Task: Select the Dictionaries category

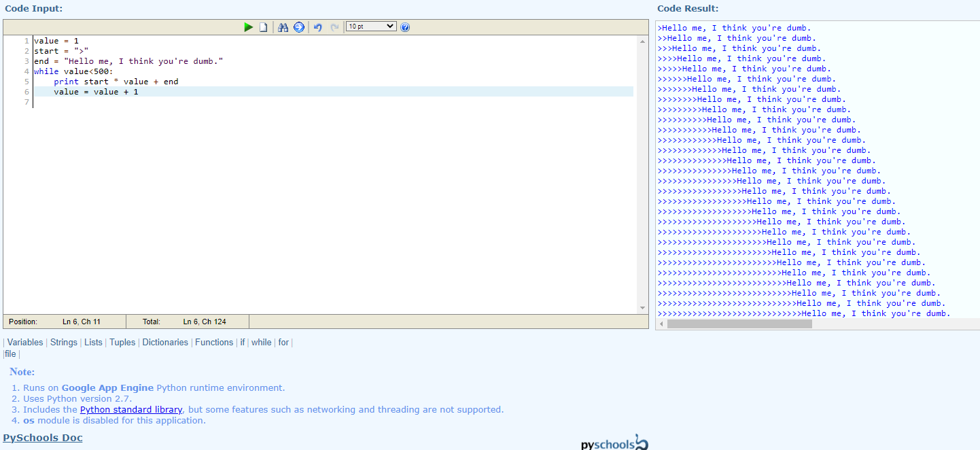Action: (x=165, y=343)
